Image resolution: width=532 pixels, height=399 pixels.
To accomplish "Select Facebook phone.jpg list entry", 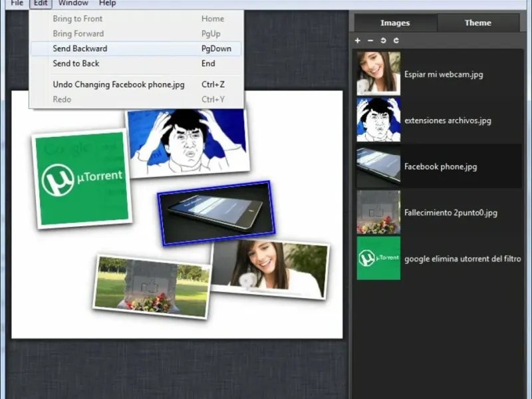I will (439, 167).
